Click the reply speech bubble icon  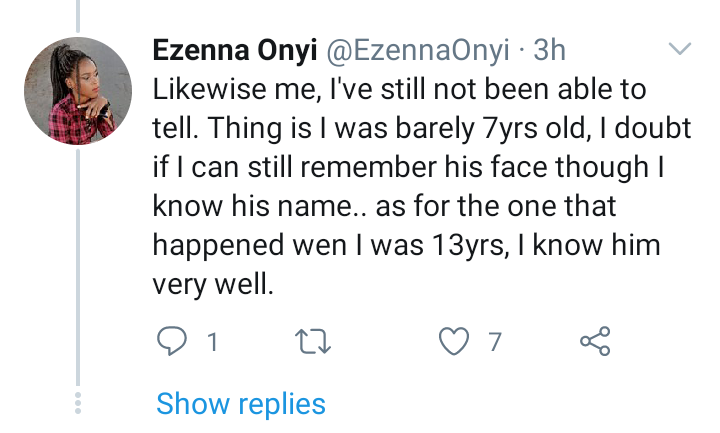[x=173, y=342]
